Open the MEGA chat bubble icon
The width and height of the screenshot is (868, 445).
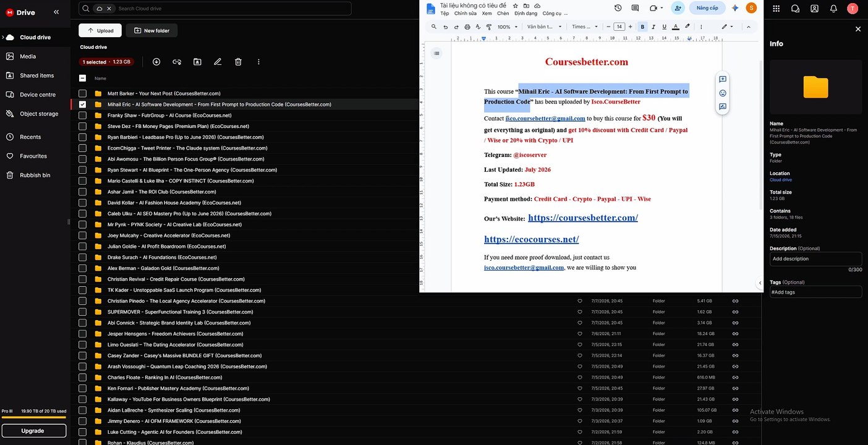[x=796, y=9]
